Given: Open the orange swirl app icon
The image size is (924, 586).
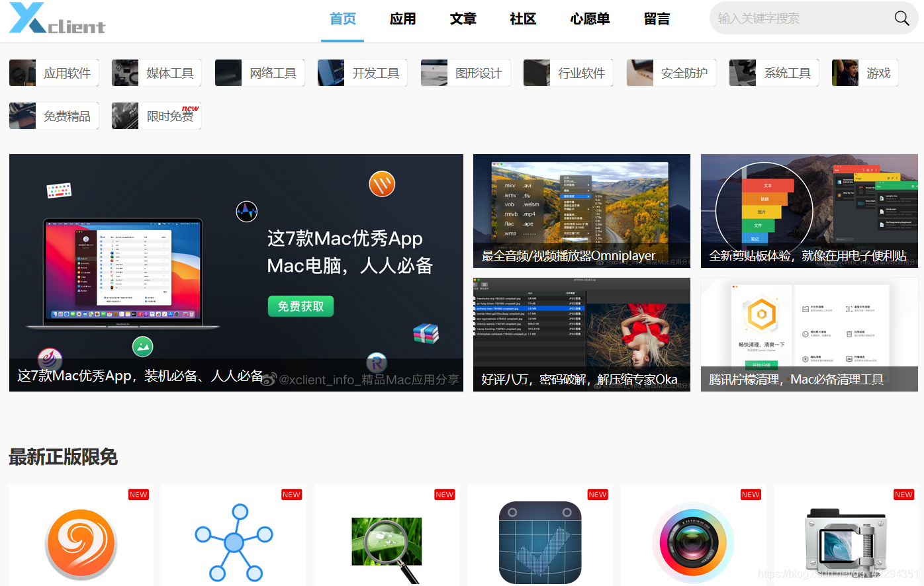Looking at the screenshot, I should 81,544.
